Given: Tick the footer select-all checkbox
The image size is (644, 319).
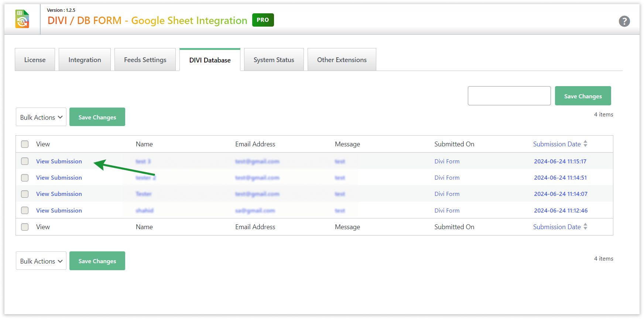Looking at the screenshot, I should tap(25, 227).
